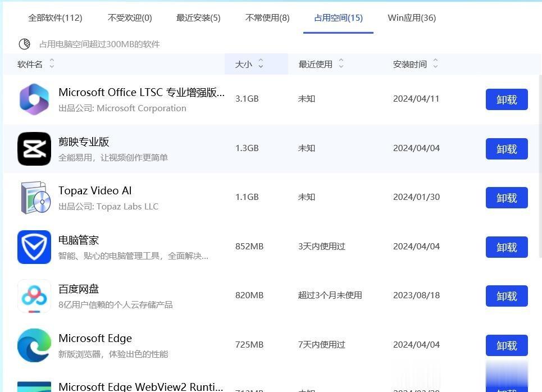Image resolution: width=542 pixels, height=392 pixels.
Task: Click the 7天内使用过 usage text
Action: click(322, 344)
